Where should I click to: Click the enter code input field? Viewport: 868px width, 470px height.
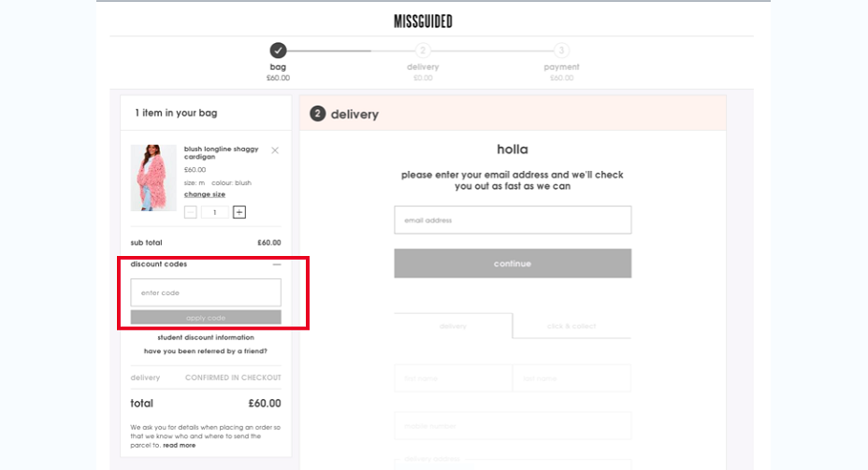tap(206, 292)
